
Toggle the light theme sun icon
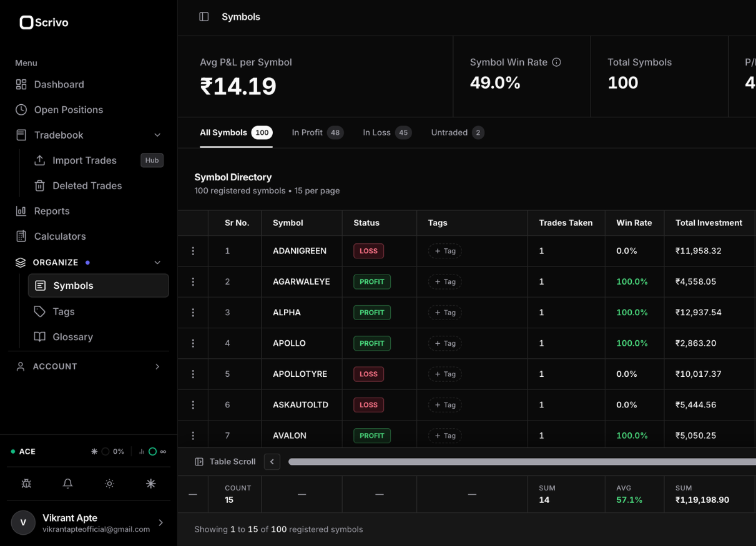pyautogui.click(x=109, y=484)
